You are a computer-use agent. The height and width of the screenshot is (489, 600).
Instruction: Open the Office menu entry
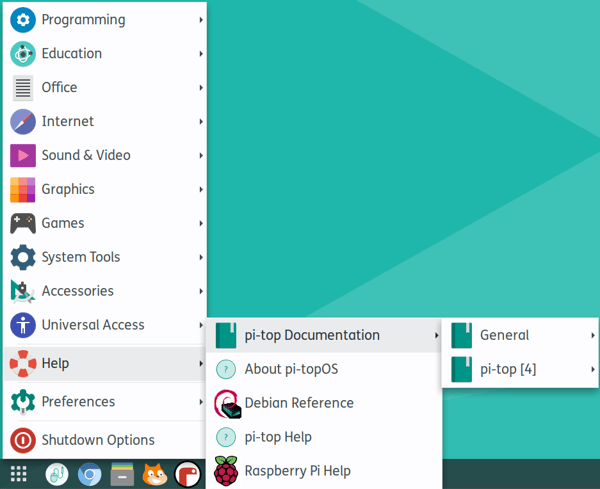[105, 88]
